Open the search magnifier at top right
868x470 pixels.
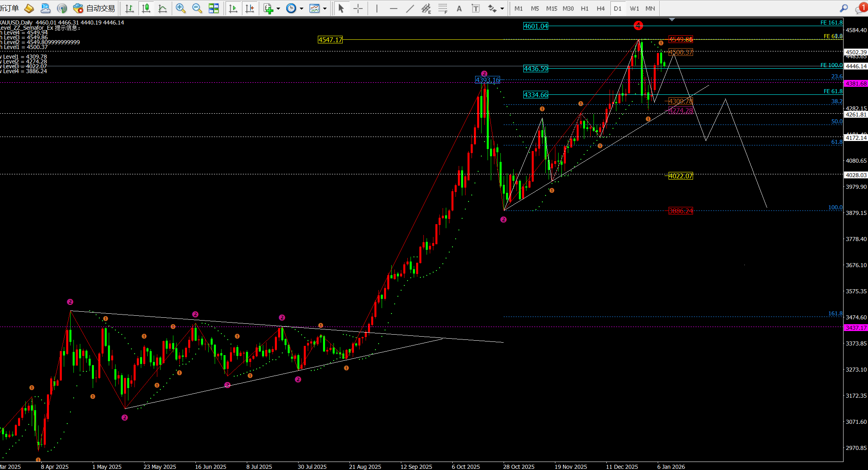click(x=844, y=8)
